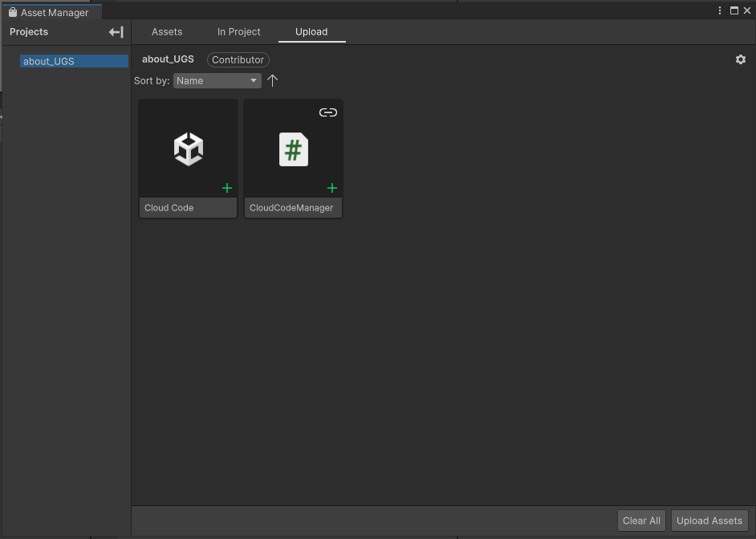Close the Asset Manager window

[x=747, y=10]
